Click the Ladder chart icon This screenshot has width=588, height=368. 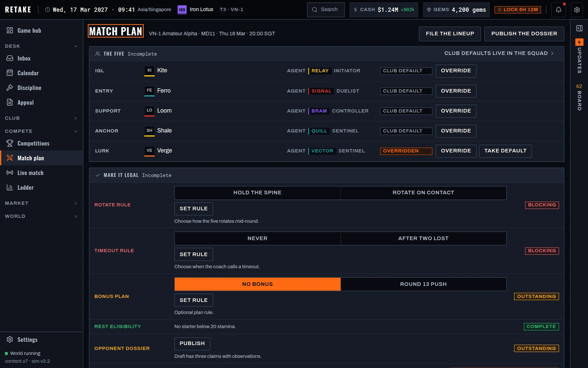coord(10,187)
